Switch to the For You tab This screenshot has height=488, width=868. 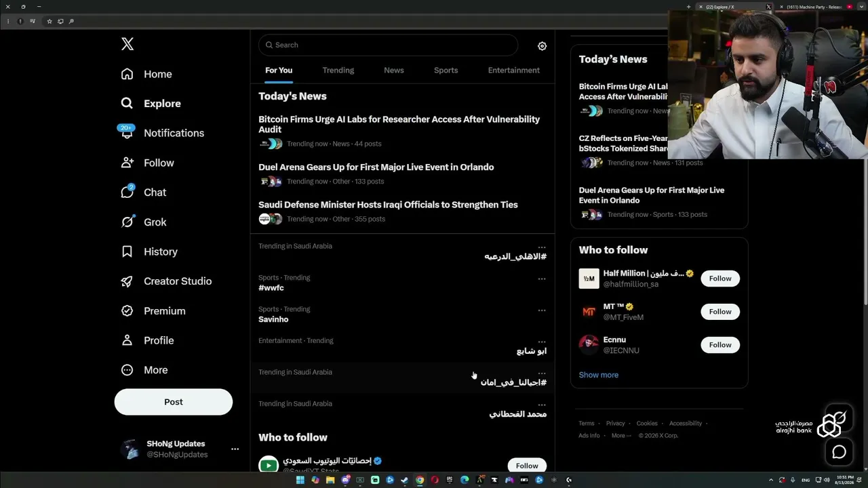(279, 70)
